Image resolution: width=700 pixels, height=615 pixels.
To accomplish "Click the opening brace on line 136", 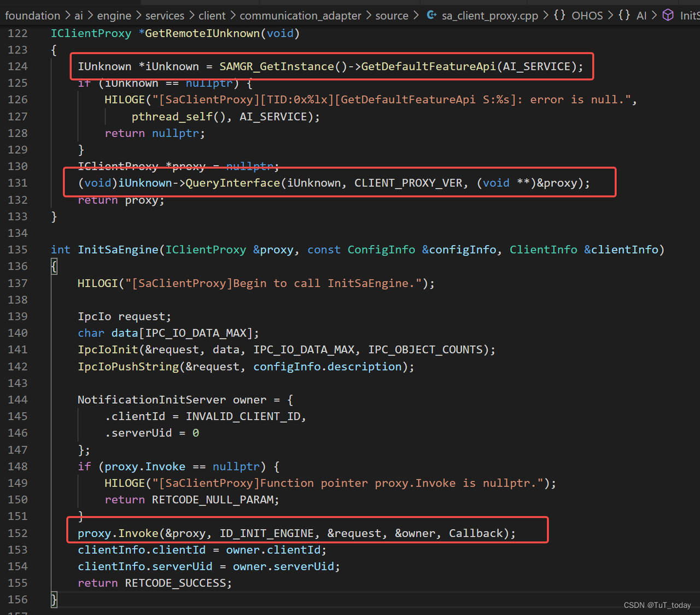I will 54,266.
